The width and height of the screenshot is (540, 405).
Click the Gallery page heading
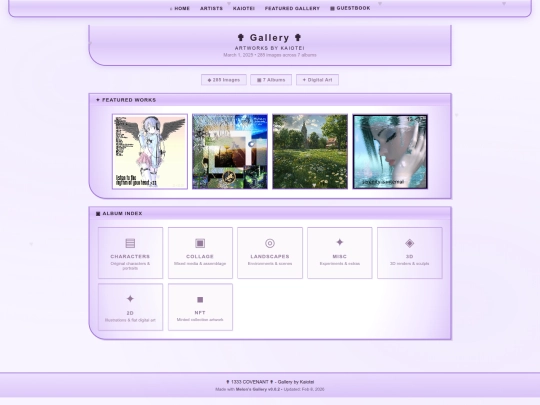pos(270,38)
